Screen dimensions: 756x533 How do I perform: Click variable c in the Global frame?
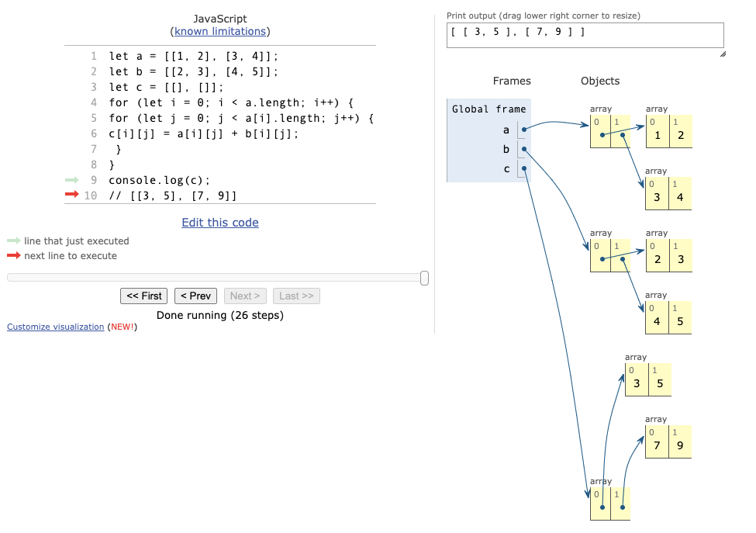tap(506, 168)
